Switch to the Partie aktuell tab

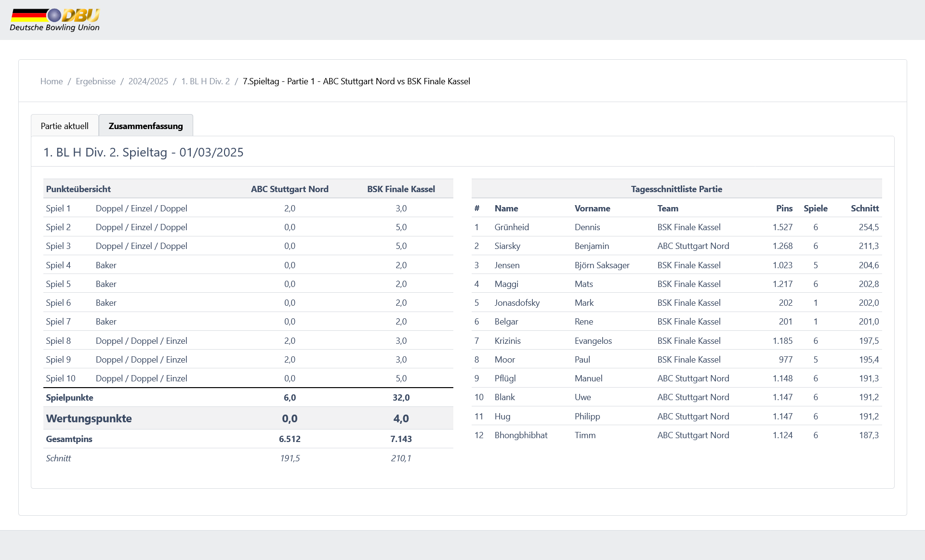65,126
